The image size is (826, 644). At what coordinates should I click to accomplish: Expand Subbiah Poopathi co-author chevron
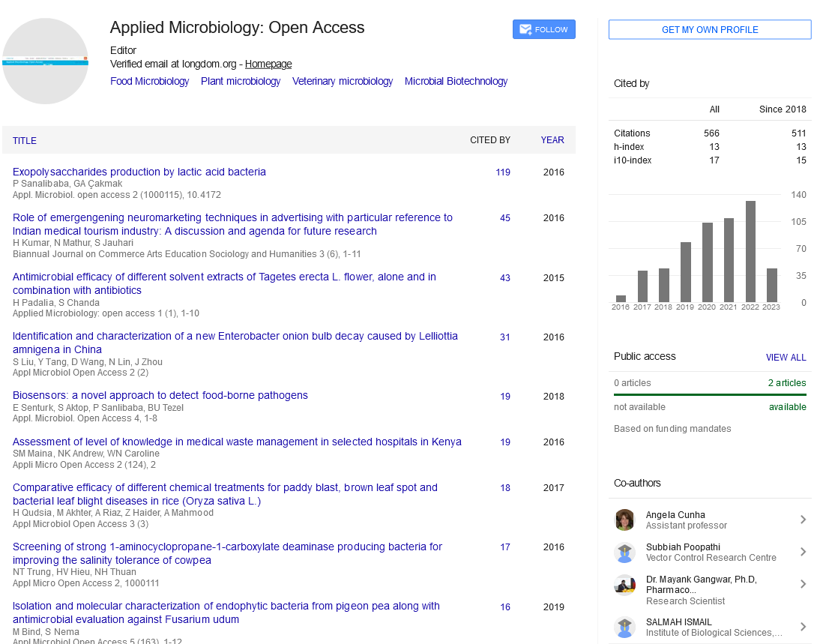[803, 553]
